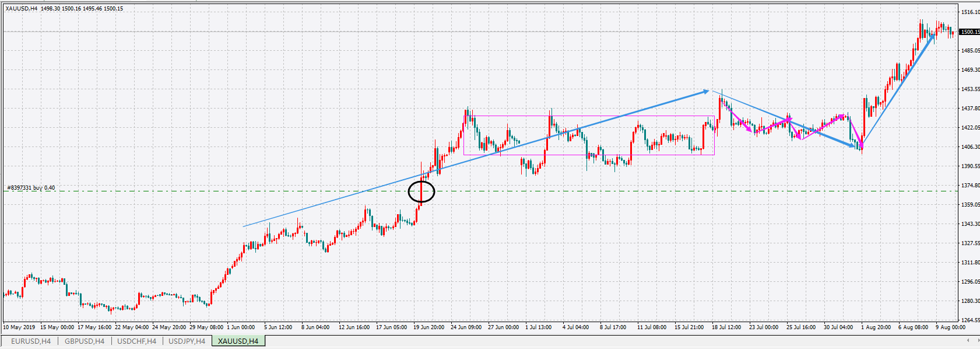This screenshot has height=349, width=980.
Task: Switch to the EURUSD,H4 chart tab
Action: click(31, 341)
